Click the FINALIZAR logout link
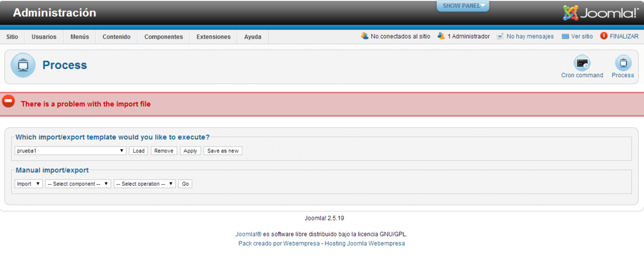This screenshot has height=279, width=644. (624, 36)
